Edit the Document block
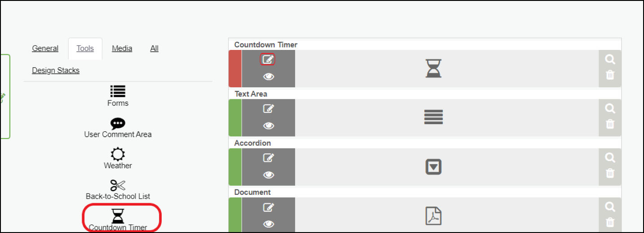Viewport: 644px width, 233px height. point(268,207)
